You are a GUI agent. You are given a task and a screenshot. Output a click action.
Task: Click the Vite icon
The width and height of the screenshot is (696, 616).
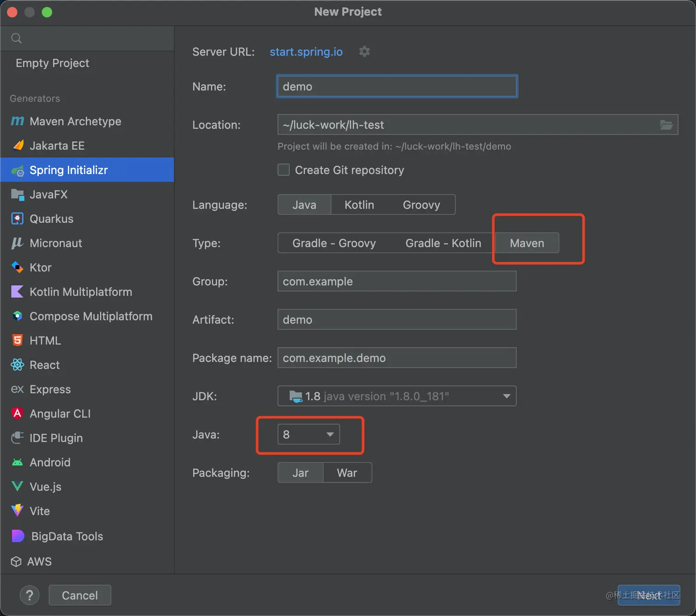pos(17,511)
